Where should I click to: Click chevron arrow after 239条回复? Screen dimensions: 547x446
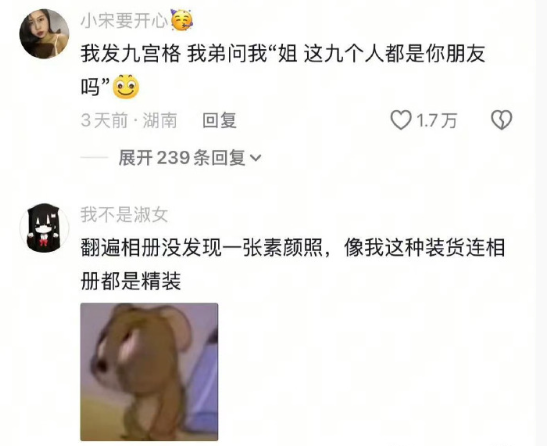pos(256,159)
